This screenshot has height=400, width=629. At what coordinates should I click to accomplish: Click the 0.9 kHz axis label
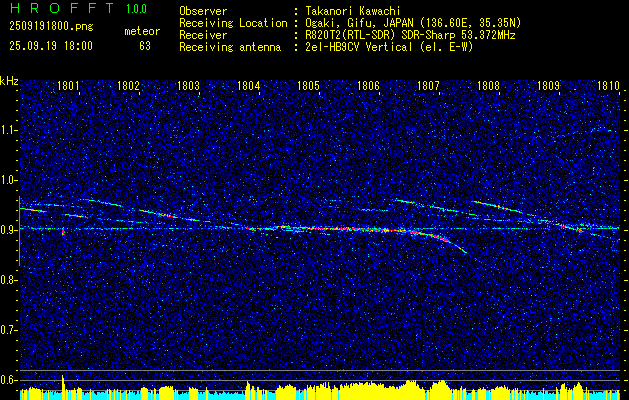(x=9, y=230)
